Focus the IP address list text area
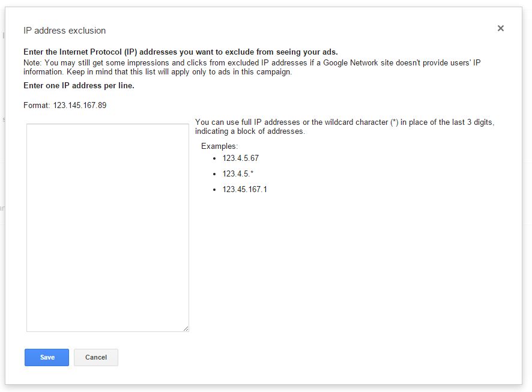This screenshot has width=532, height=392. pos(107,228)
